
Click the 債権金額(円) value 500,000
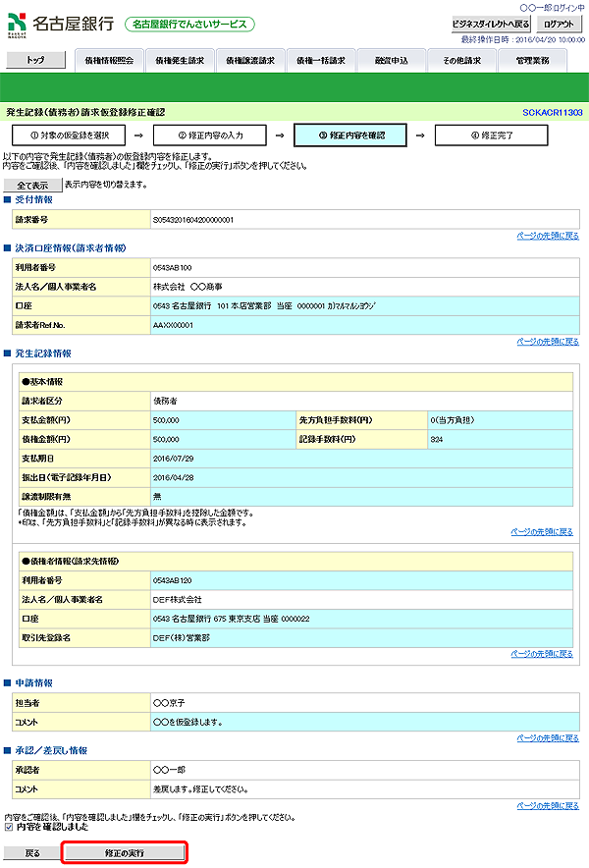click(166, 440)
